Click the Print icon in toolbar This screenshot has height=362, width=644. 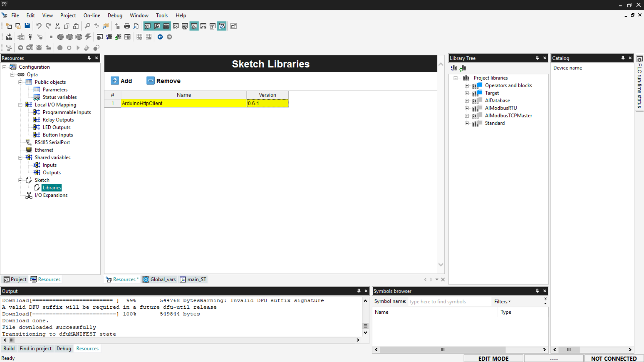coord(127,26)
